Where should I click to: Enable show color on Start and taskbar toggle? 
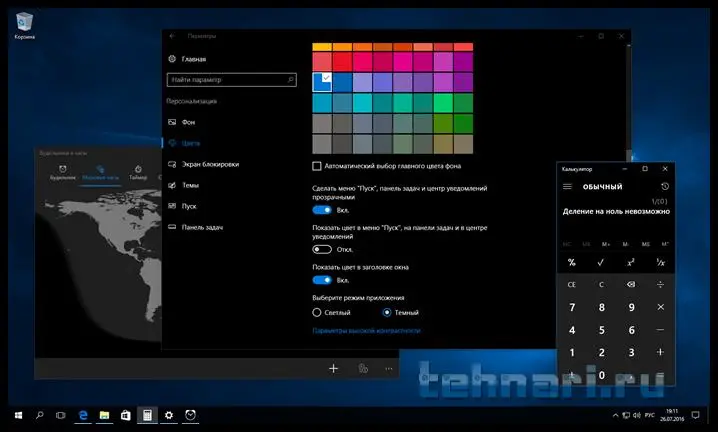click(322, 249)
